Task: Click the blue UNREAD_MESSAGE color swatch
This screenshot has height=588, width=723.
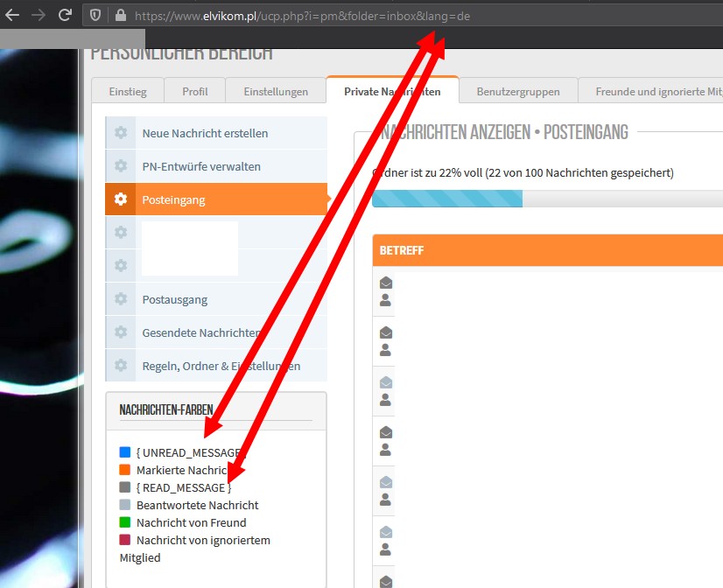Action: click(125, 452)
